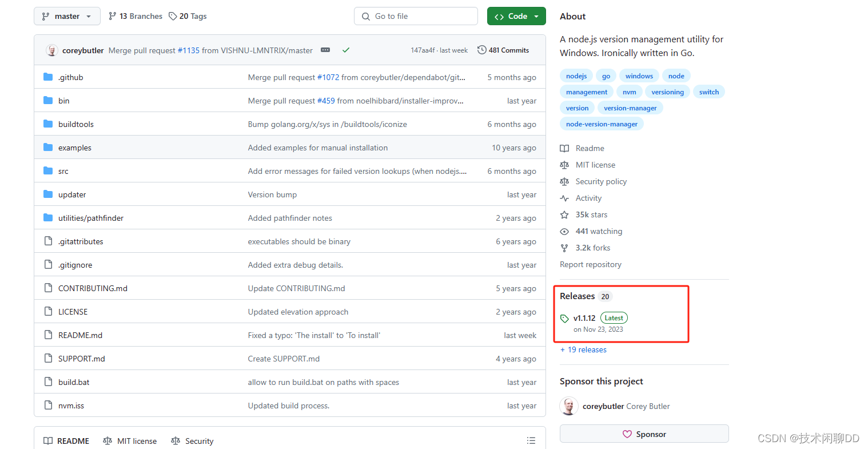Click the LICENSE file icon
Image resolution: width=868 pixels, height=449 pixels.
(x=48, y=312)
